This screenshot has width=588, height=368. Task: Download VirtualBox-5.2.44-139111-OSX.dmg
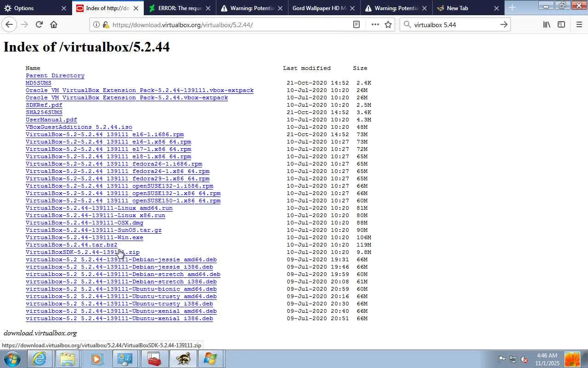[85, 223]
